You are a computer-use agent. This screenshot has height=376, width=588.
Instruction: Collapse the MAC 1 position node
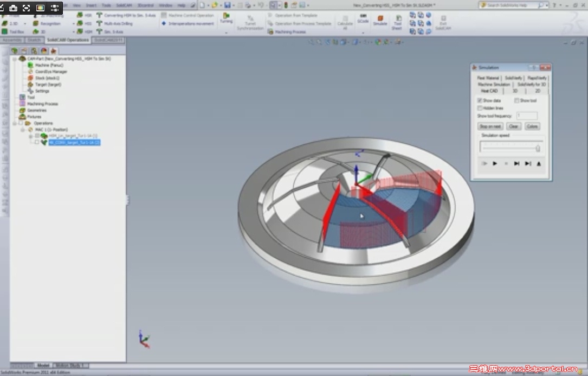pos(23,130)
